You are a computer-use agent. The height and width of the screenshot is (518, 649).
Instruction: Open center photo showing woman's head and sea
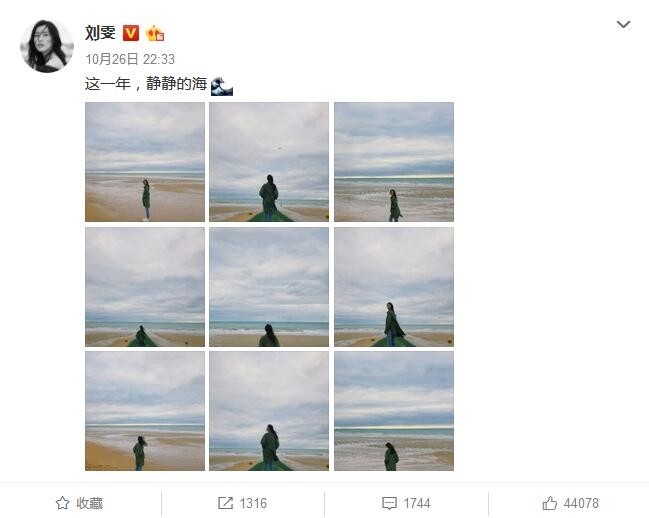click(x=269, y=287)
